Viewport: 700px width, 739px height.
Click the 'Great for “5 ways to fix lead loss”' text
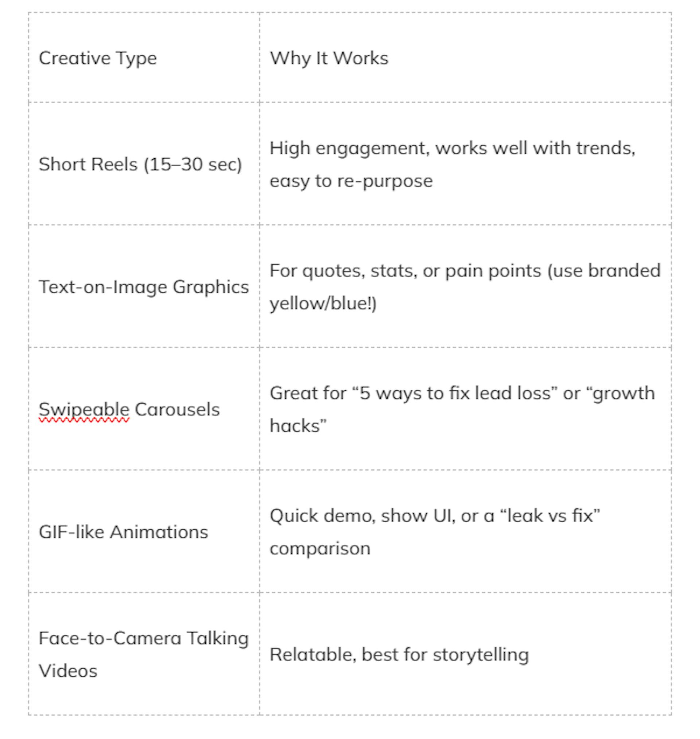click(414, 393)
